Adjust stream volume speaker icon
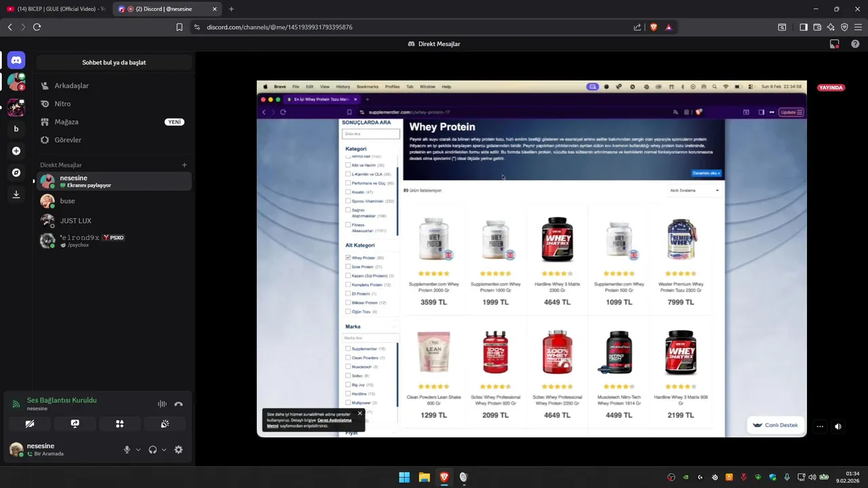868x488 pixels. tap(838, 426)
